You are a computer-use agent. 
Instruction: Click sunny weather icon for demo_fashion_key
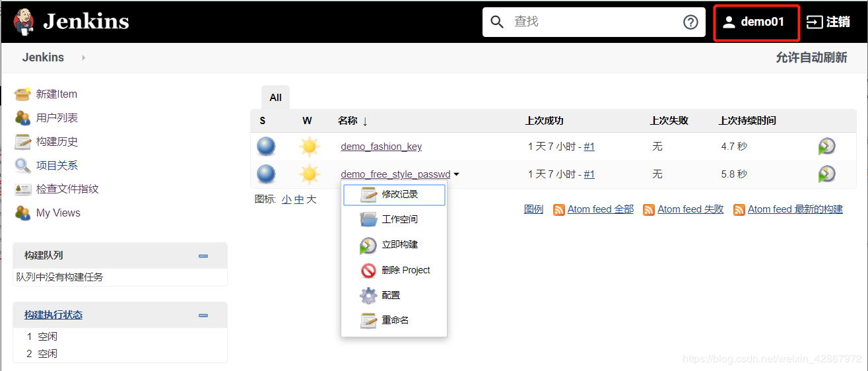[x=309, y=146]
